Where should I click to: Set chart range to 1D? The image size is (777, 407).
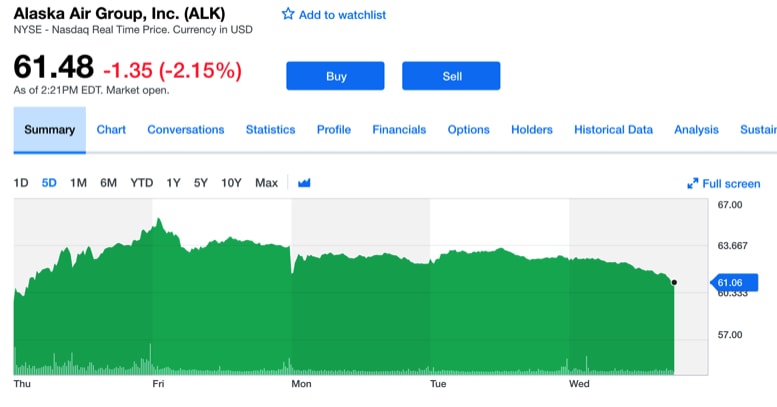(x=21, y=183)
